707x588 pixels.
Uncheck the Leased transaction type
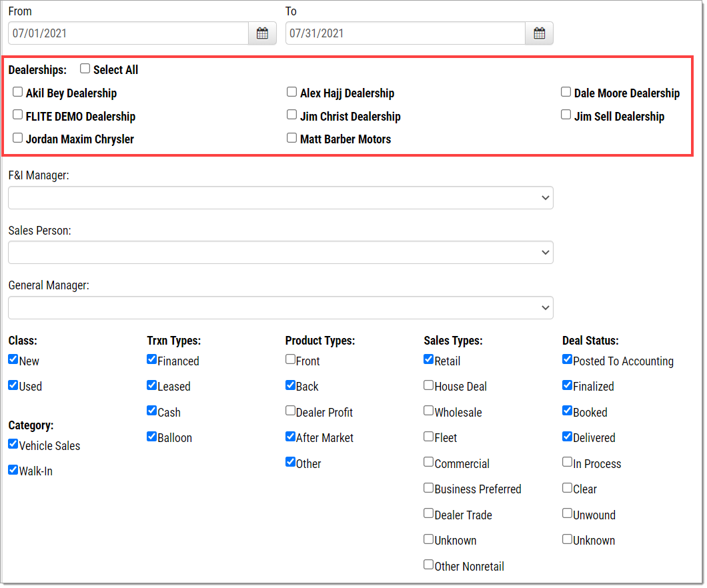tap(151, 385)
